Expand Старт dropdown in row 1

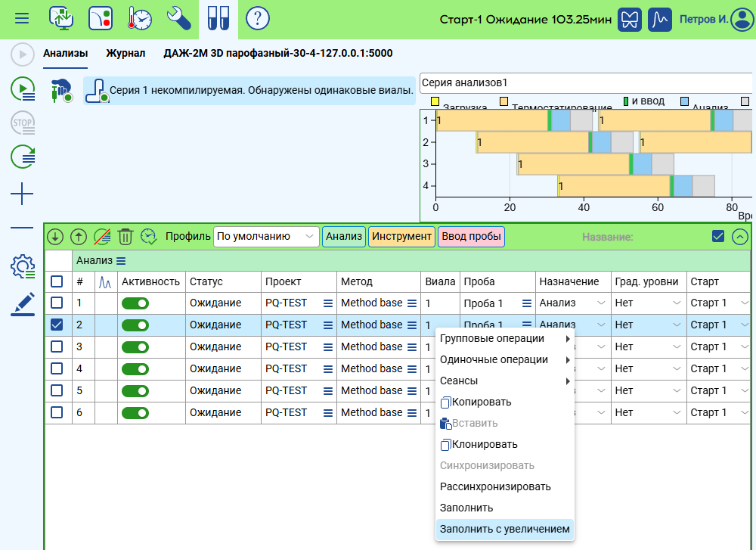[718, 303]
